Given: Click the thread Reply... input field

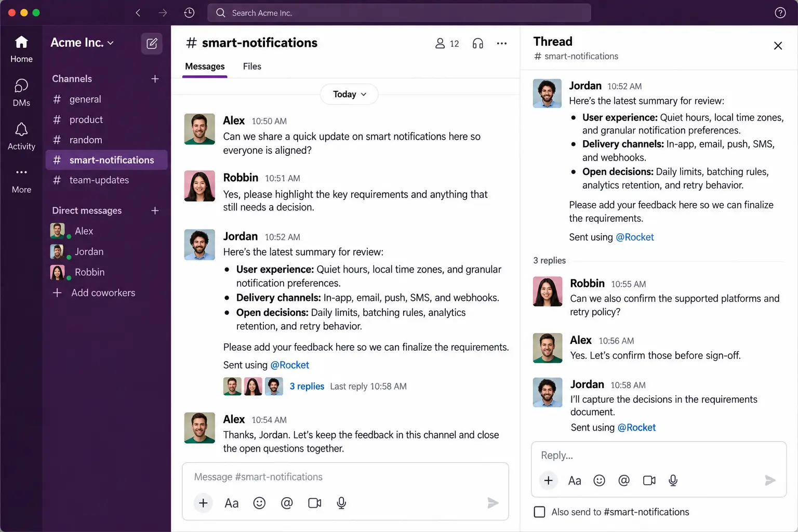Looking at the screenshot, I should pyautogui.click(x=658, y=455).
